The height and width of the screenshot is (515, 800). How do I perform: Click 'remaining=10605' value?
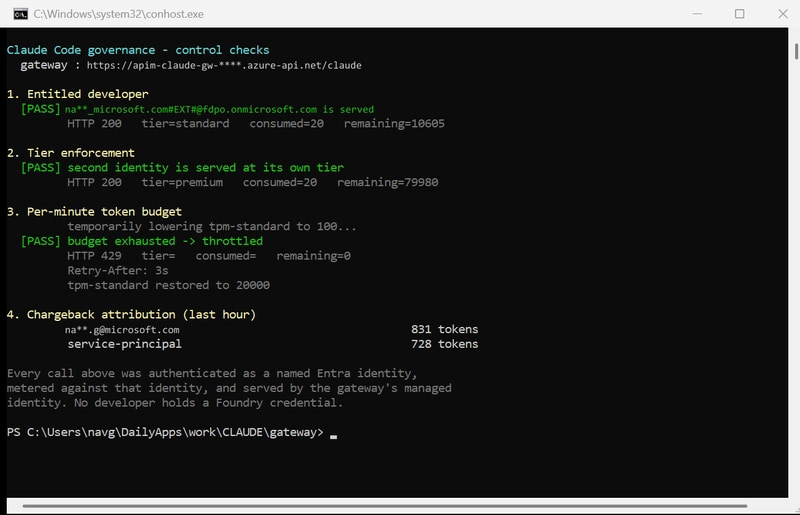(394, 124)
